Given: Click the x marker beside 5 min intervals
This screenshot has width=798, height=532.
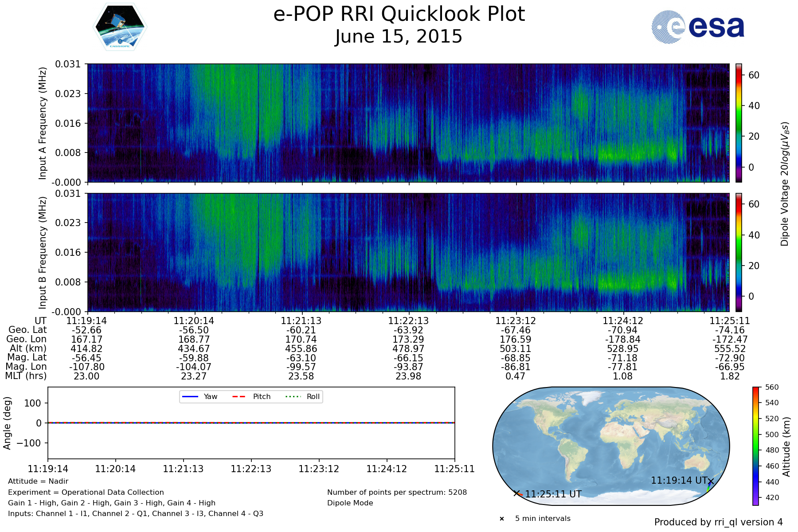Looking at the screenshot, I should pyautogui.click(x=502, y=519).
